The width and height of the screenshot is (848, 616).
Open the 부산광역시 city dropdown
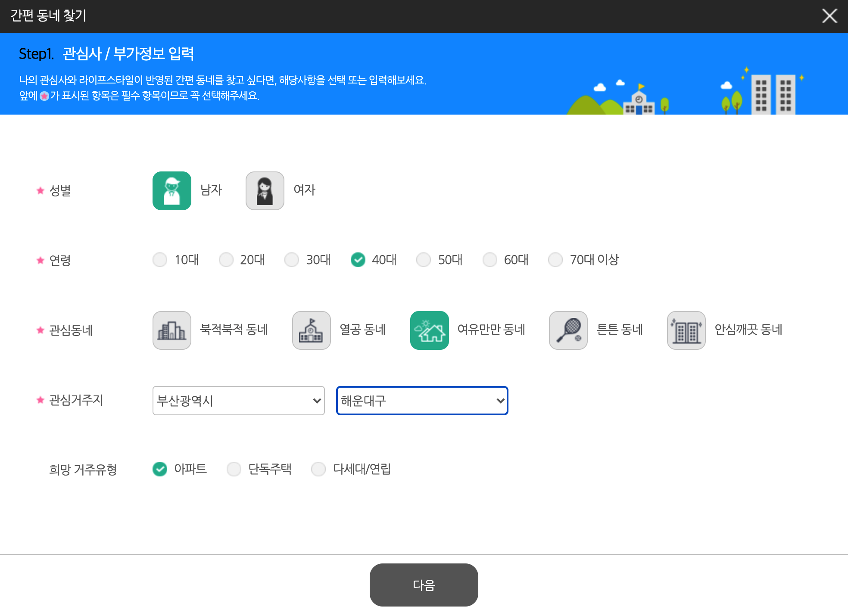pos(238,401)
